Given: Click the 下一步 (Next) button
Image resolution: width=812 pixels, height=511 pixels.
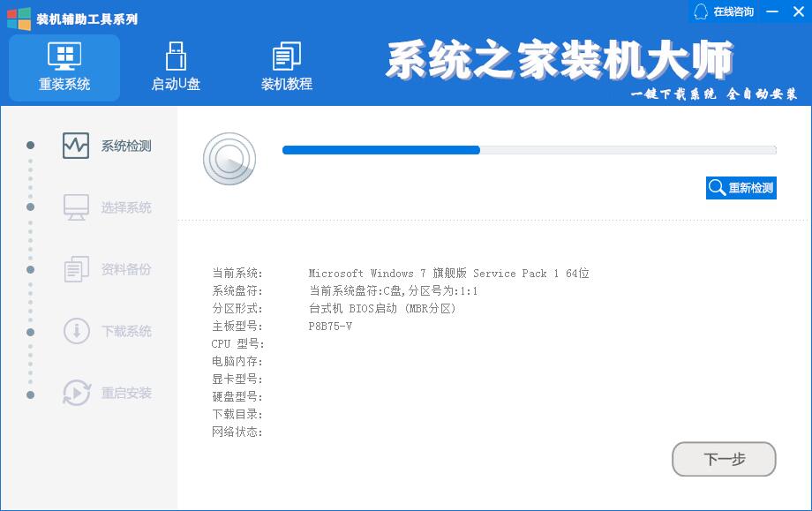Looking at the screenshot, I should 723,459.
